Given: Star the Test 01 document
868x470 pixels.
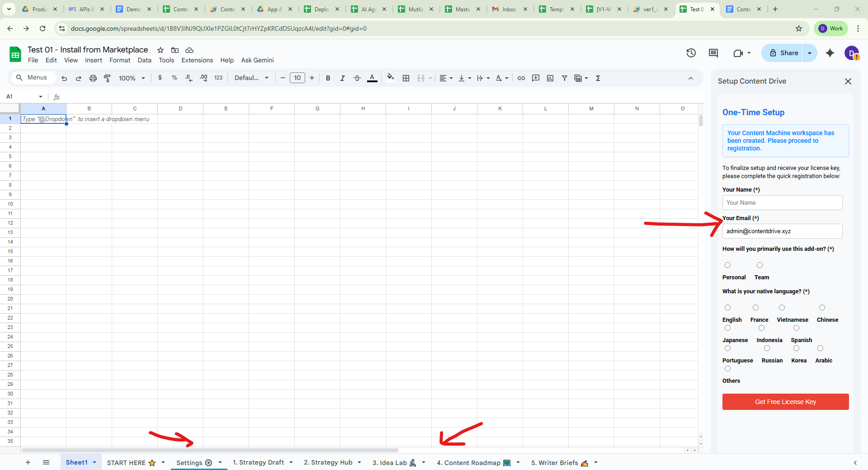Looking at the screenshot, I should click(x=160, y=50).
